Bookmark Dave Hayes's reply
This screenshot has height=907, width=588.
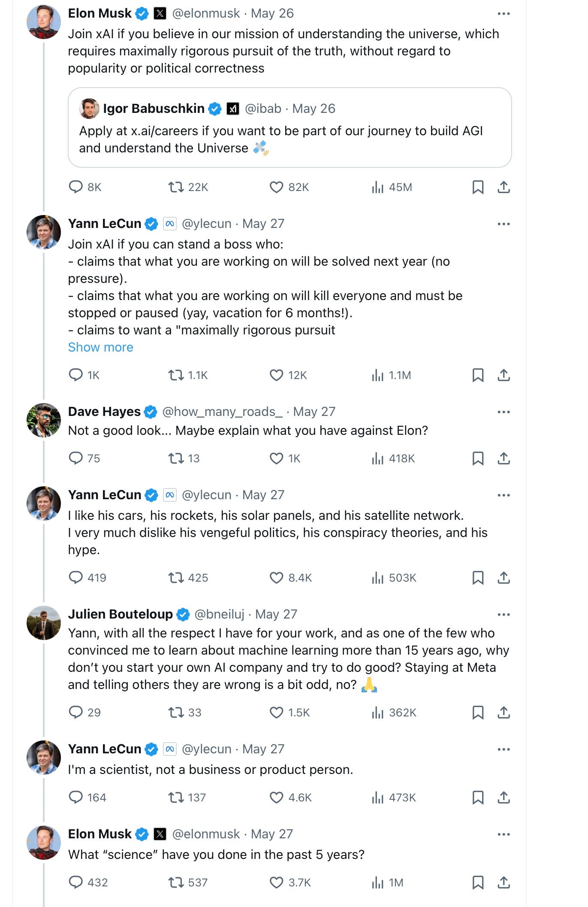coord(477,458)
